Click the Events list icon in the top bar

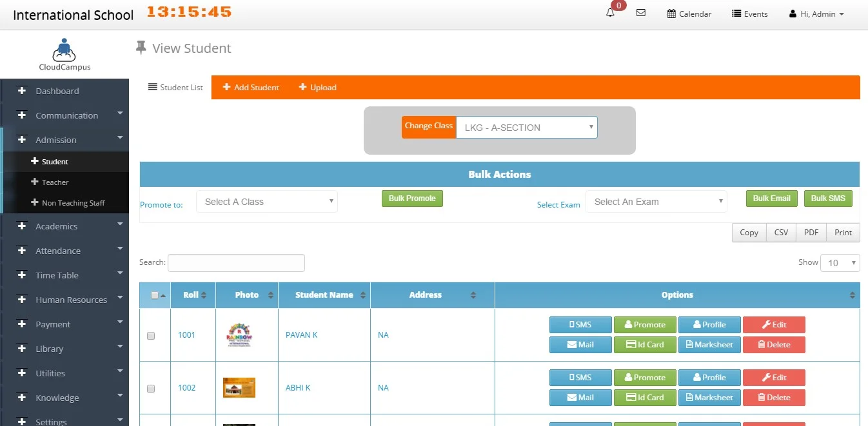tap(736, 14)
